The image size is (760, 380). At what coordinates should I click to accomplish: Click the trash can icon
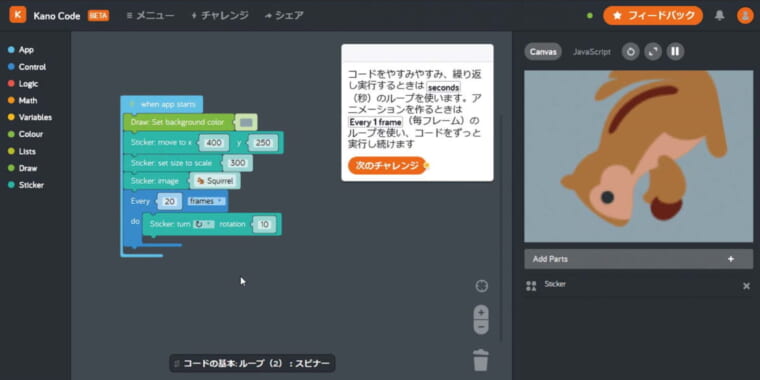click(480, 360)
